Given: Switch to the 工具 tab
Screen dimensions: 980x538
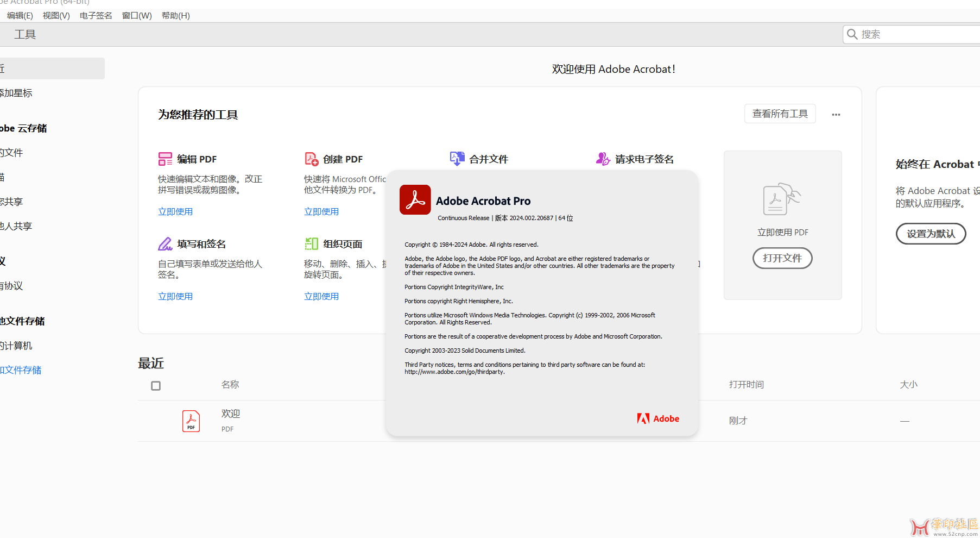Looking at the screenshot, I should (25, 35).
